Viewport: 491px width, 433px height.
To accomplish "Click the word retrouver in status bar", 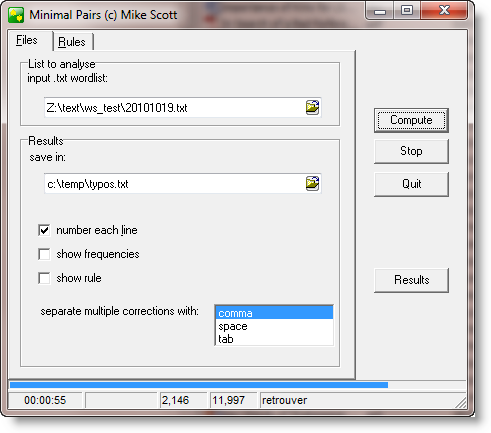I will point(284,400).
